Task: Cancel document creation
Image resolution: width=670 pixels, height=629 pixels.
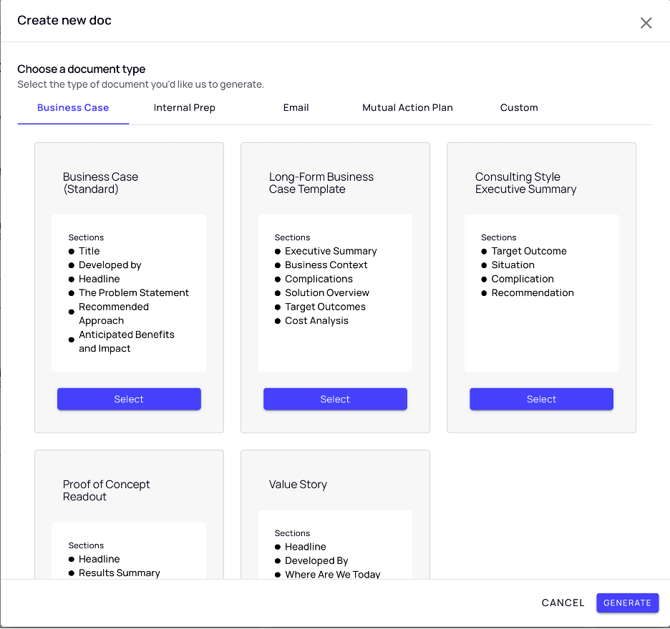Action: click(x=562, y=603)
